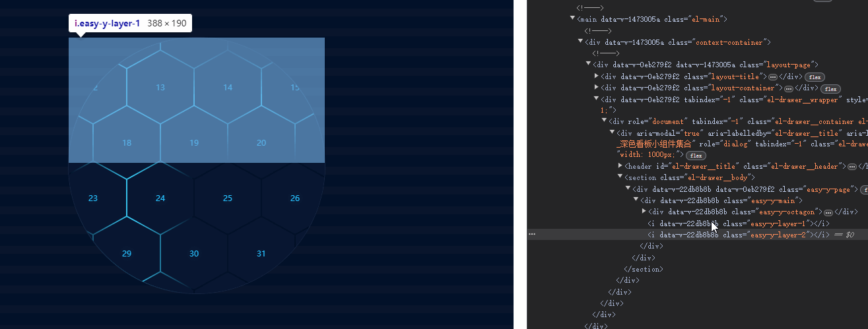Collapse the layout-page div
868x329 pixels.
coord(589,64)
